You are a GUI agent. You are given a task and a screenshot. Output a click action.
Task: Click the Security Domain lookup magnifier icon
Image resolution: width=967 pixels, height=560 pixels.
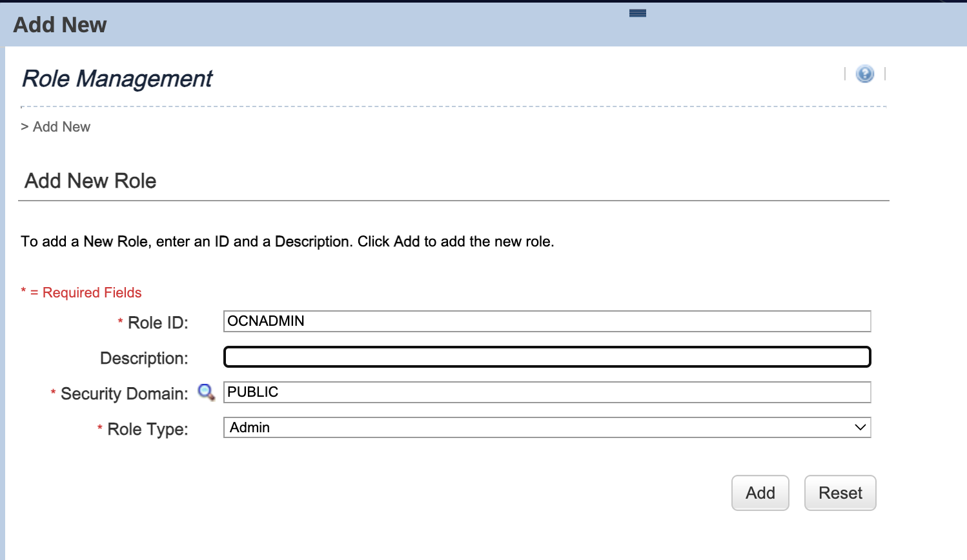206,392
